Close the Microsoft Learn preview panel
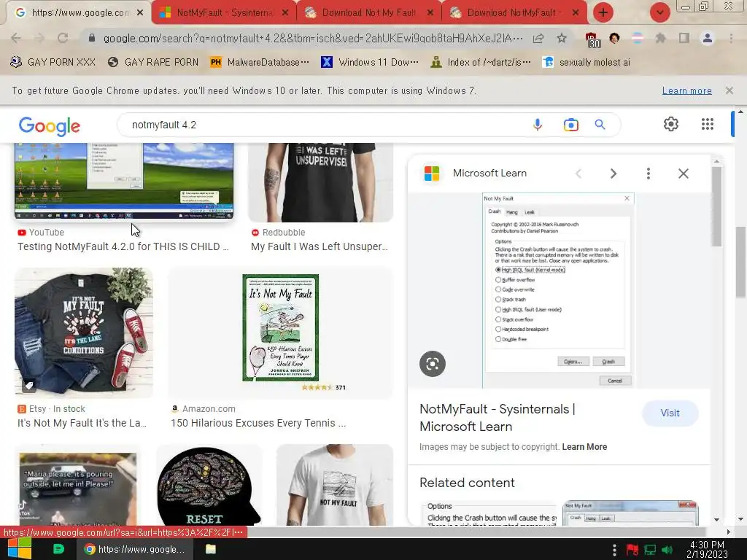 [683, 174]
